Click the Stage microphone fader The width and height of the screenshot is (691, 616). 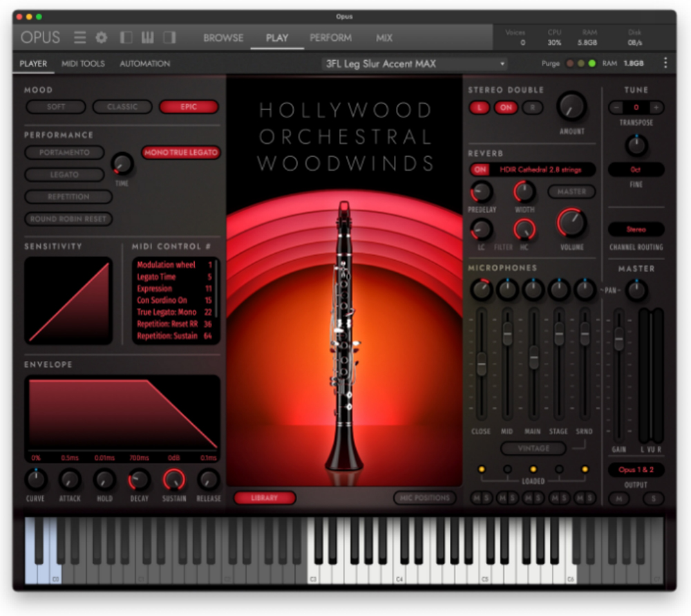(x=559, y=334)
